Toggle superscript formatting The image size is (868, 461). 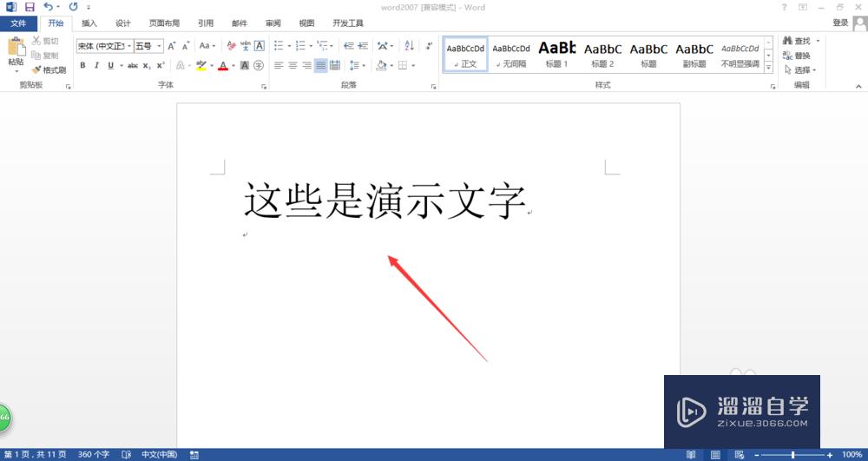pos(161,65)
